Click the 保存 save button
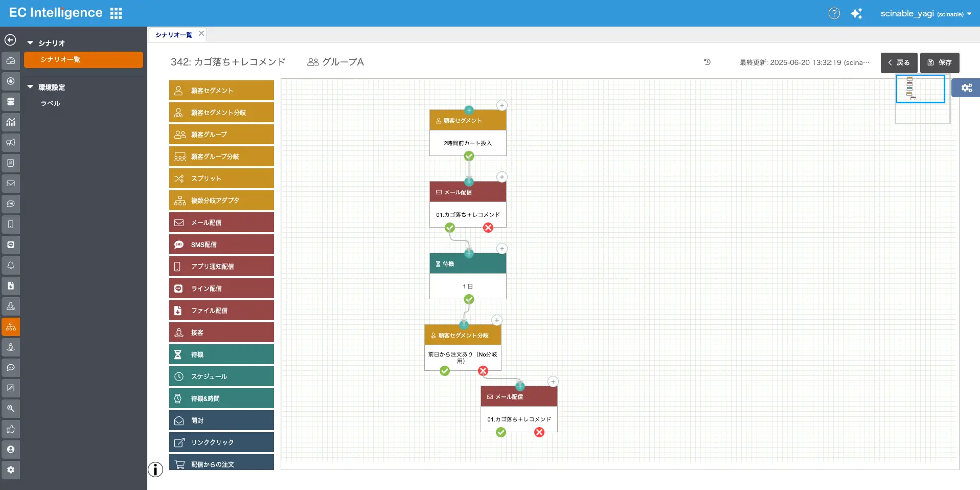Viewport: 980px width, 490px height. click(940, 62)
